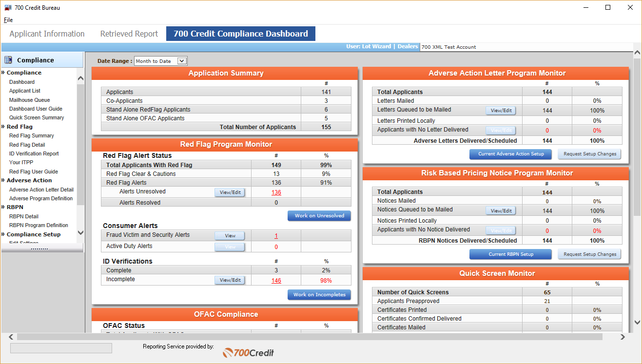
Task: Click the vertical scrollbar down arrow
Action: pyautogui.click(x=637, y=322)
